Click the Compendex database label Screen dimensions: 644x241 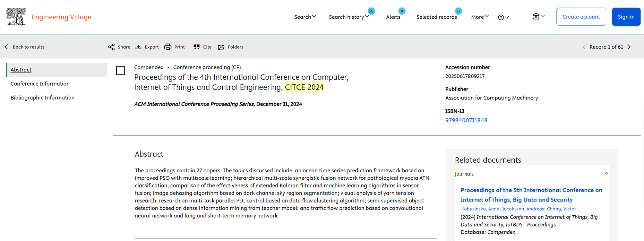[148, 67]
